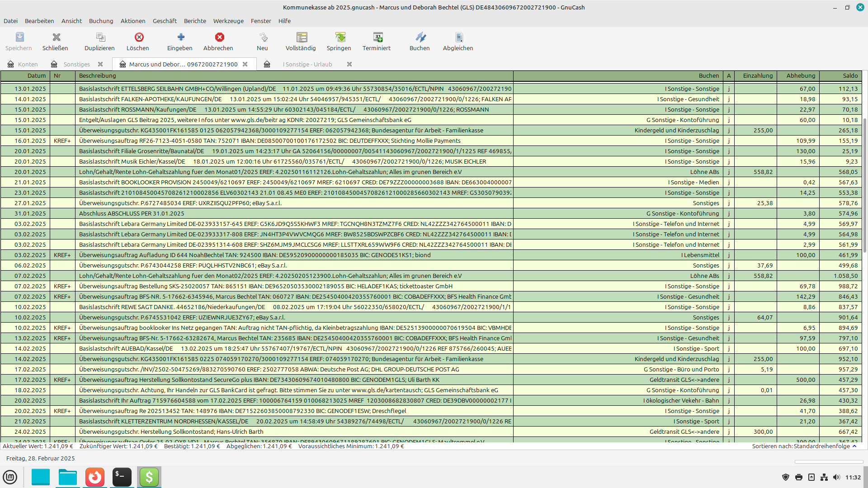This screenshot has height=488, width=868.
Task: Close the Marcus und Debor… tab
Action: coord(245,64)
